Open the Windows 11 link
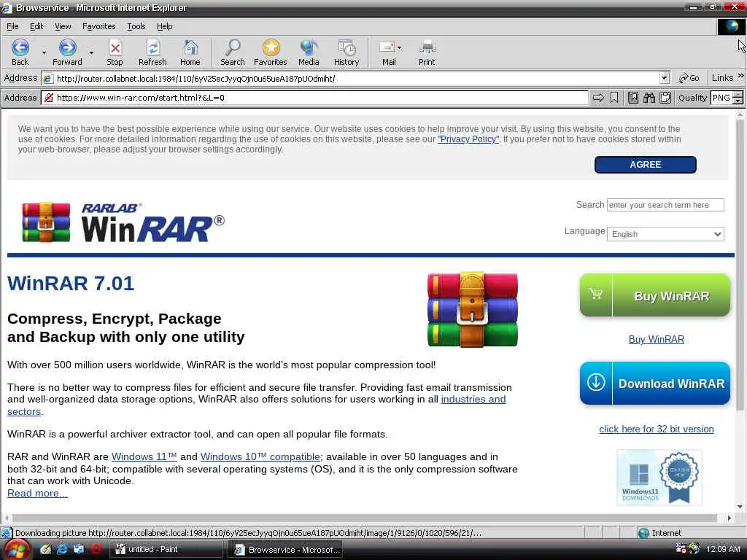Viewport: 747px width, 560px height. [144, 456]
